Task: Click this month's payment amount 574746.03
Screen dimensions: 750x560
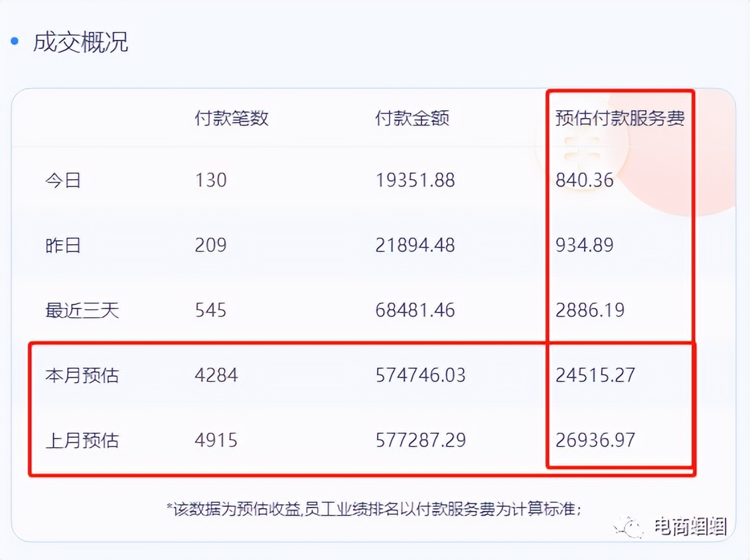Action: [420, 375]
